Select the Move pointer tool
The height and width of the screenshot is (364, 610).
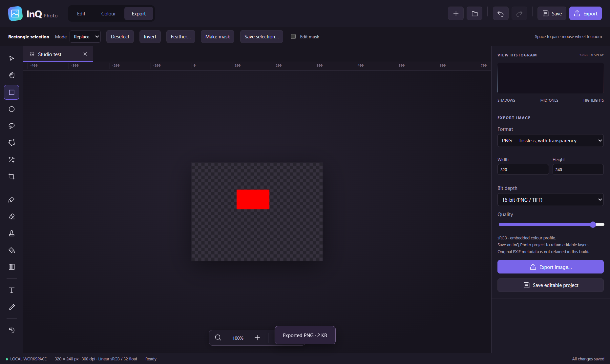11,58
